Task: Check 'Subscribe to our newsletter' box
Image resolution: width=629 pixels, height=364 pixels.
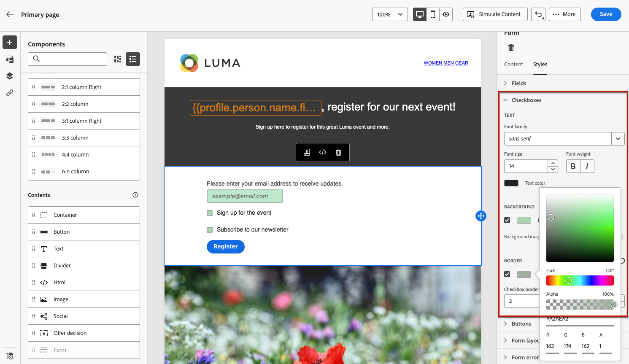Action: [x=210, y=230]
